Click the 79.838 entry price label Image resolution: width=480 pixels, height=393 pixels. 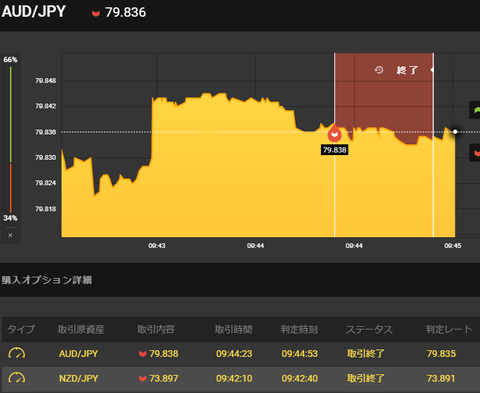tap(335, 150)
